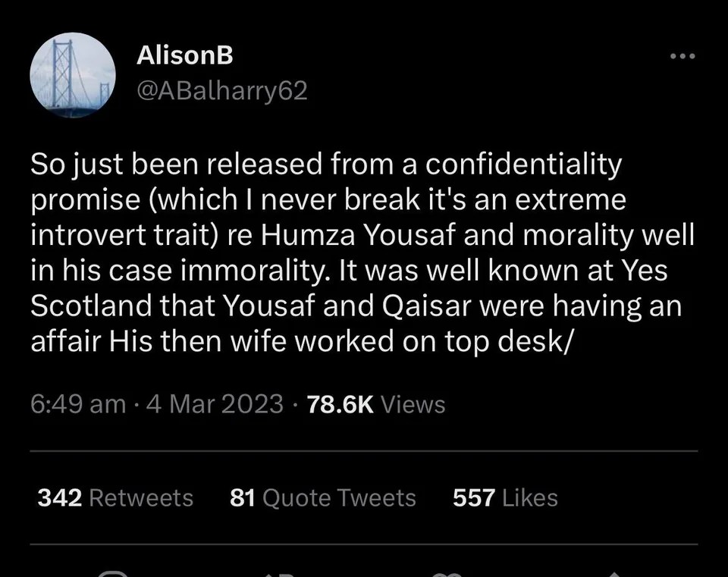Tap the reply icon below the tweet

112,573
